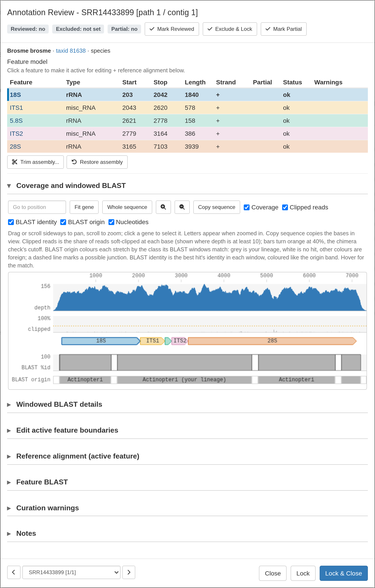
Task: Select the ITS1 gene arrow in the track
Action: pyautogui.click(x=152, y=341)
